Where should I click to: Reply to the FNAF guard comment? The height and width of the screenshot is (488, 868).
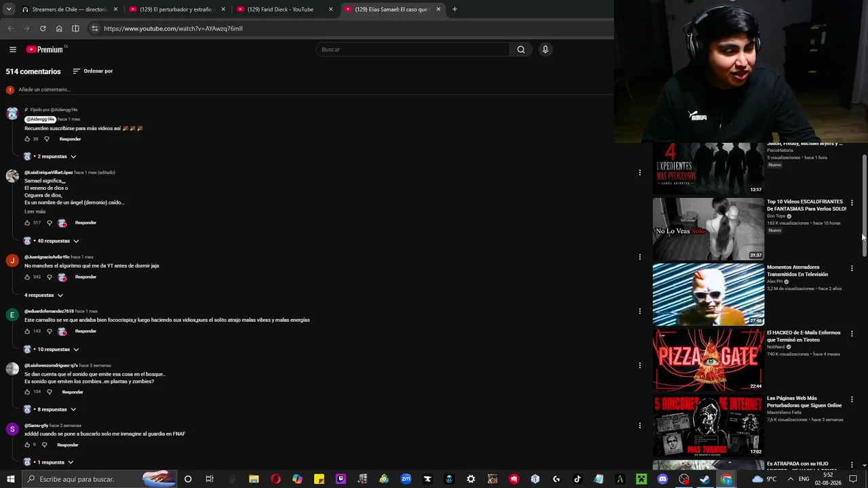[67, 445]
